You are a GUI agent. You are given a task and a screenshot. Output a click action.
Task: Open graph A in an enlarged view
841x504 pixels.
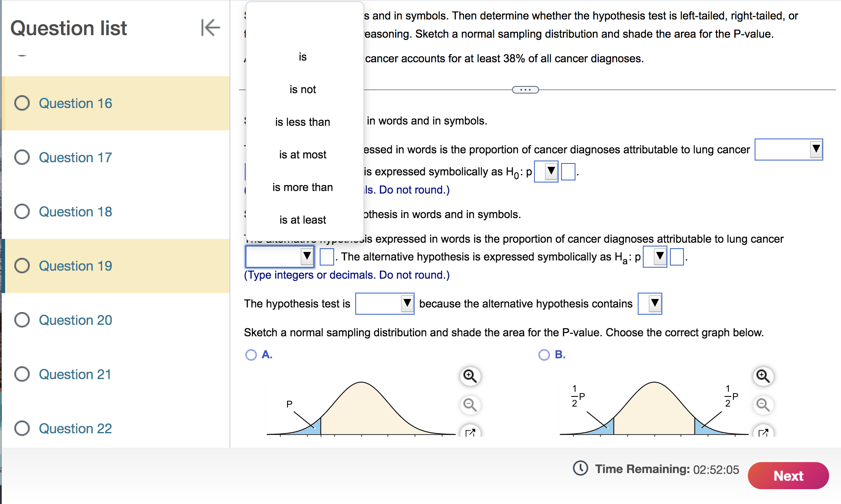469,433
